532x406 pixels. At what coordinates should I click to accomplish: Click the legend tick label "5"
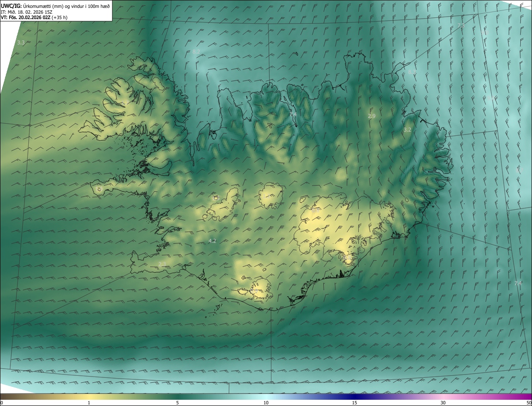[x=177, y=403]
